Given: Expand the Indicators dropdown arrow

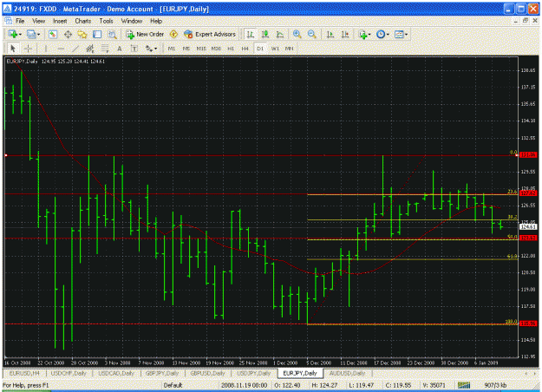Looking at the screenshot, I should (369, 35).
